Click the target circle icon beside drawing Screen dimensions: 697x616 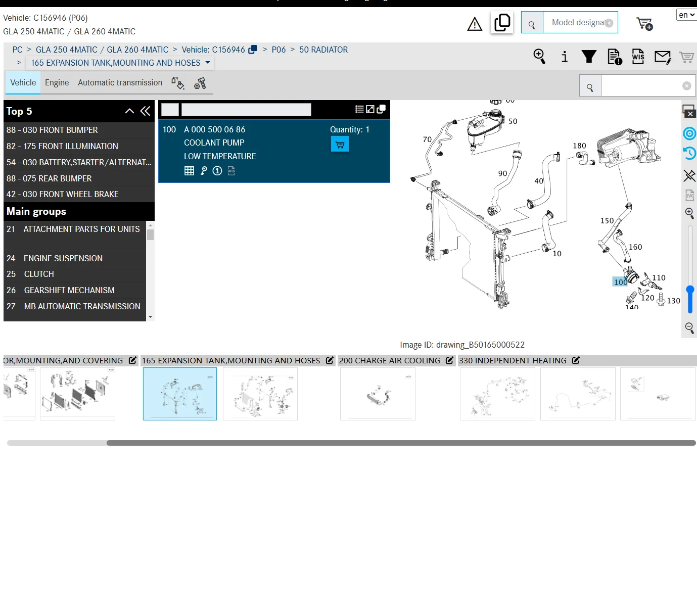pos(689,133)
